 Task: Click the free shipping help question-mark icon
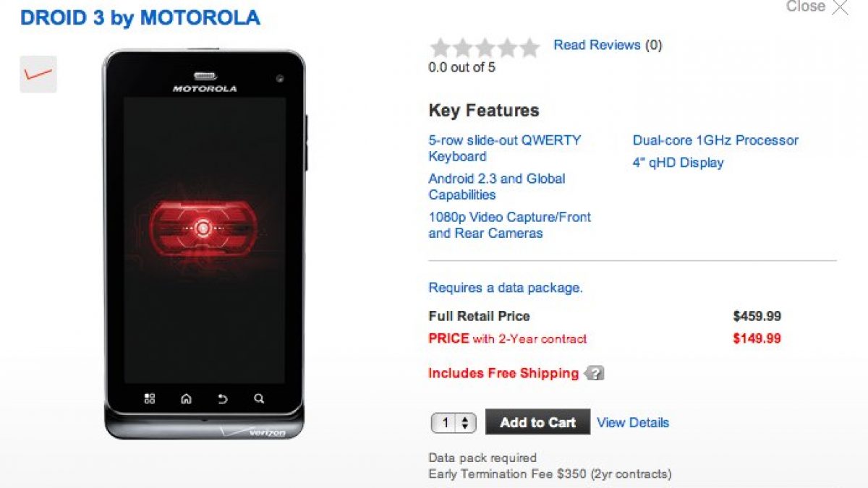click(x=595, y=374)
